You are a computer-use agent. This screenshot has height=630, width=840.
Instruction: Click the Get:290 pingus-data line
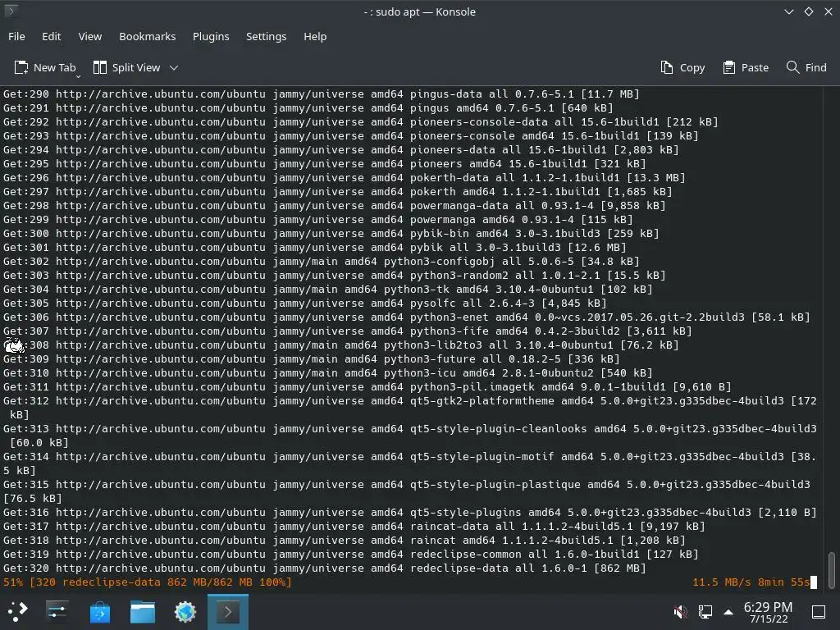point(321,94)
